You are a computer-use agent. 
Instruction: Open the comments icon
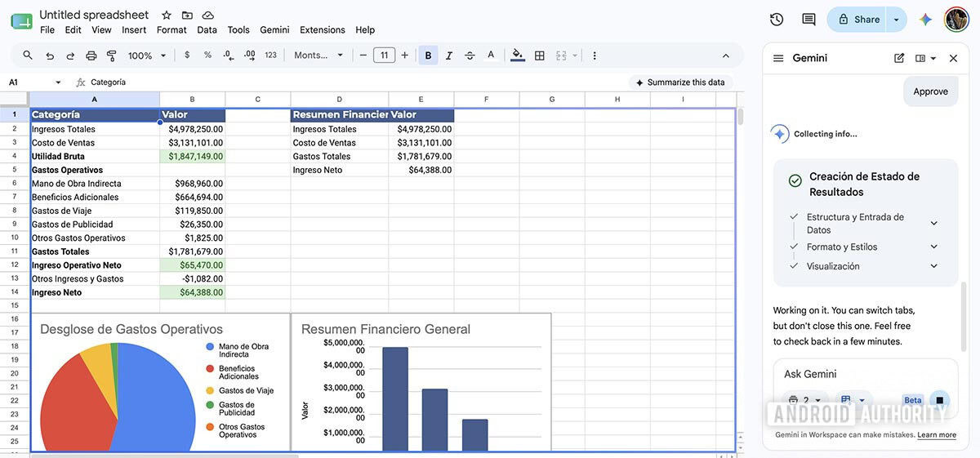click(x=808, y=20)
